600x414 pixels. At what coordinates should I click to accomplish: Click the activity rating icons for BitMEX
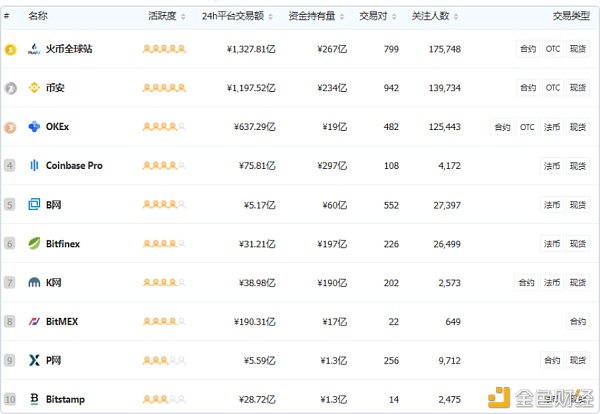(x=164, y=321)
